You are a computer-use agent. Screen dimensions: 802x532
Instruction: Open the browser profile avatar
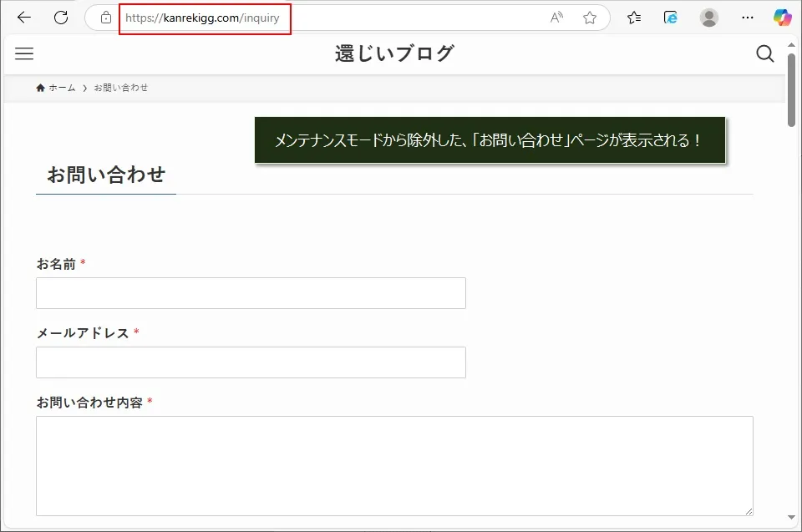(x=709, y=18)
